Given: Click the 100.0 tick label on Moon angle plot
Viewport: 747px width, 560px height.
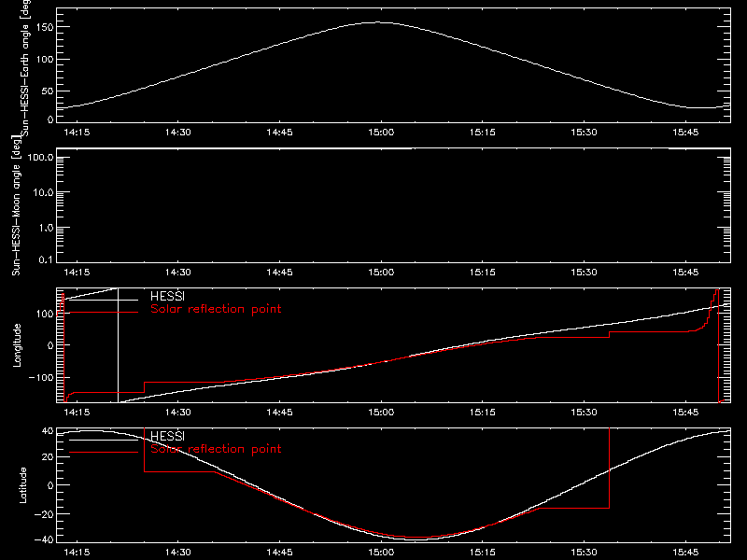Looking at the screenshot, I should pyautogui.click(x=40, y=158).
